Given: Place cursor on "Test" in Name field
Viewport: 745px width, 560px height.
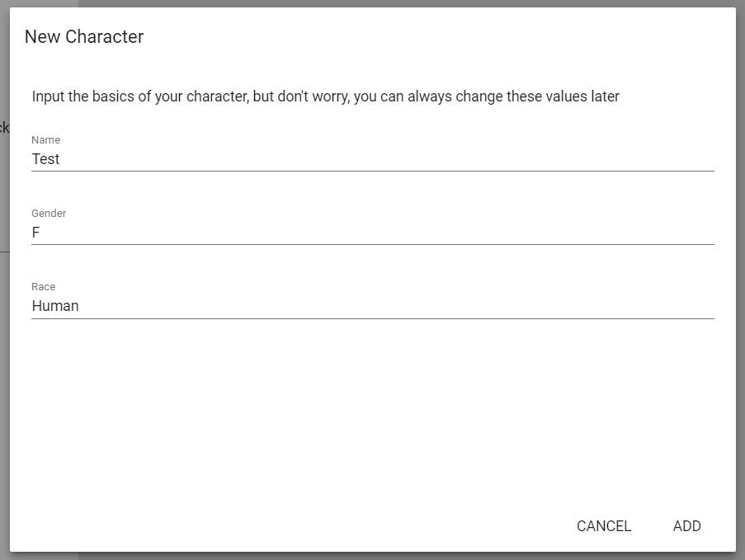Looking at the screenshot, I should tap(46, 159).
